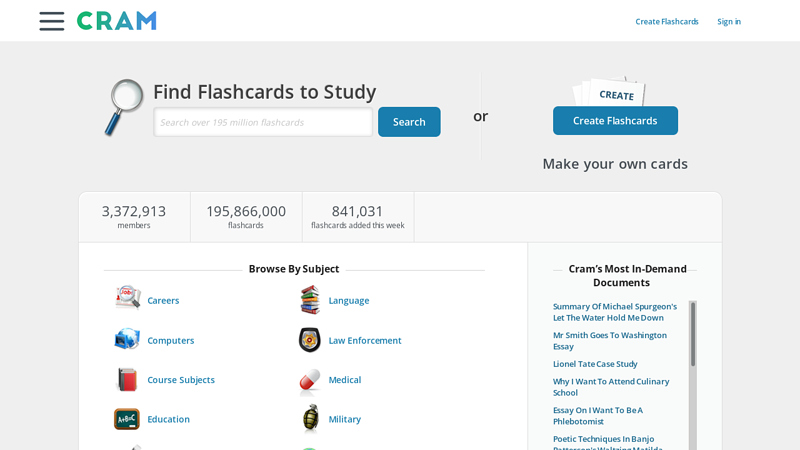Click the Course Subjects book icon
The width and height of the screenshot is (800, 450).
127,379
